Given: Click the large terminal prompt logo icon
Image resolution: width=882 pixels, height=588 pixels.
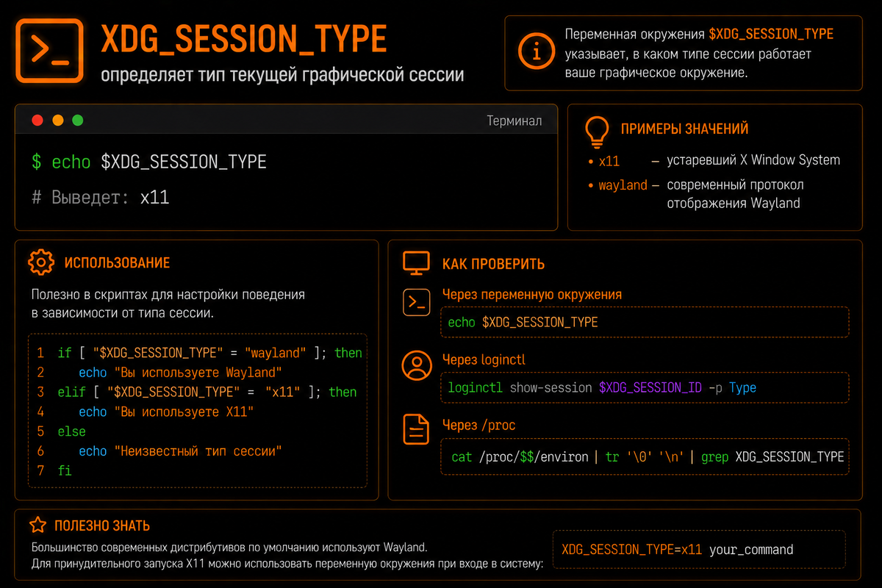Looking at the screenshot, I should 50,50.
